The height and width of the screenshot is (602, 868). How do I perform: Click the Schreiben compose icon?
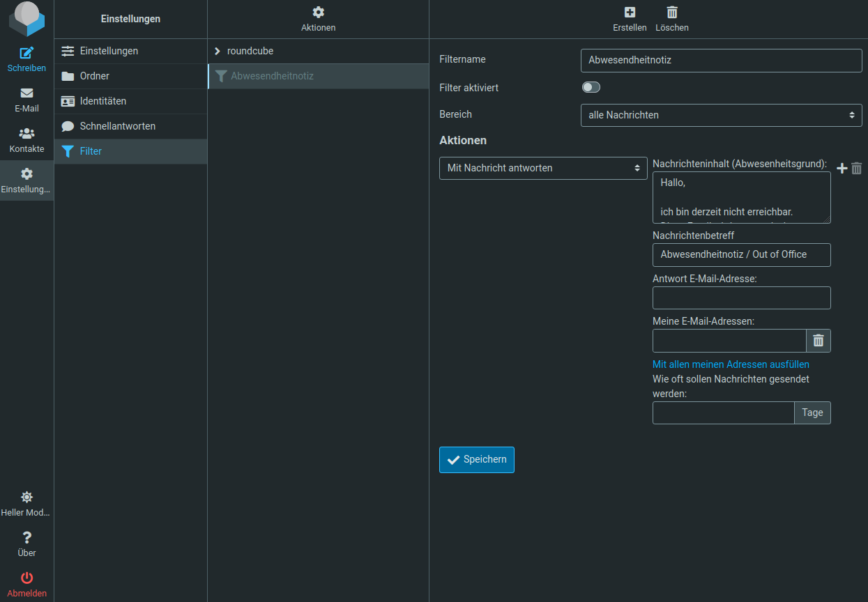[26, 53]
